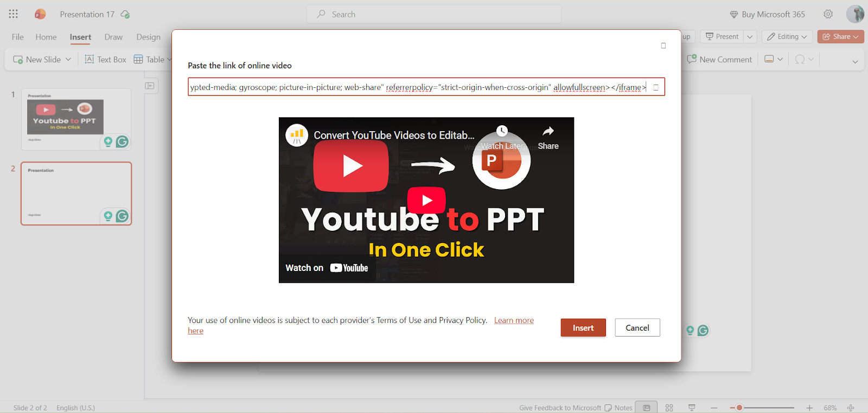
Task: Adjust the zoom slider handle in the status bar
Action: point(739,408)
